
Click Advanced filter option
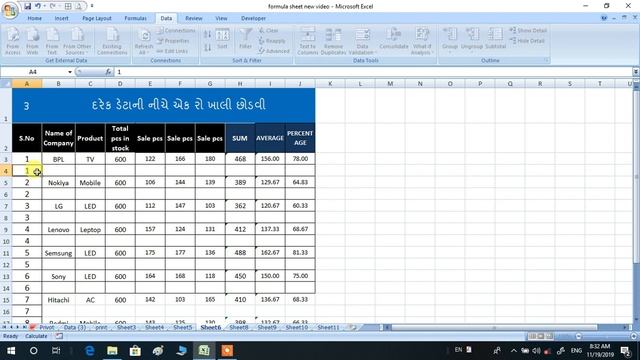(x=274, y=51)
